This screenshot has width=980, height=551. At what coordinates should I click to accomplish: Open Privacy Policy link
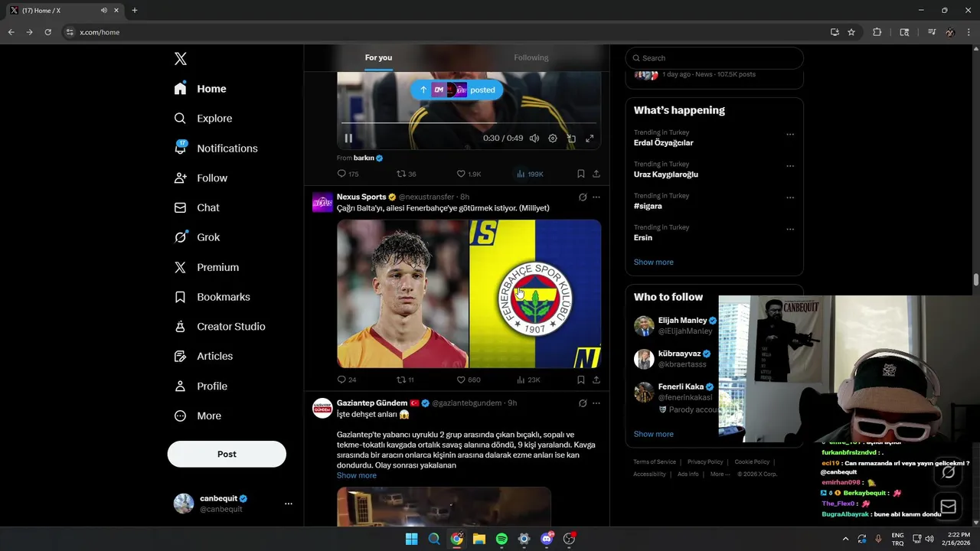705,462
